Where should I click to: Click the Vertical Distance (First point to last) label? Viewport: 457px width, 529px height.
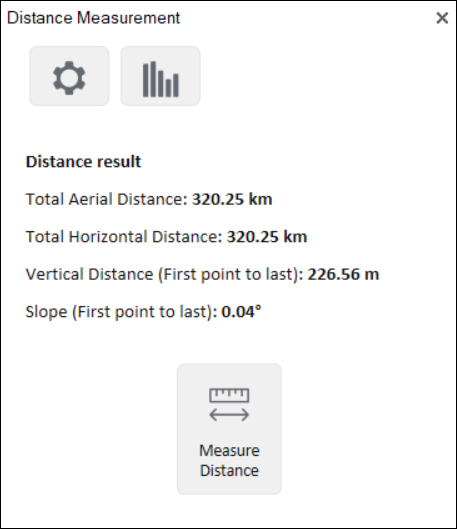click(x=165, y=274)
